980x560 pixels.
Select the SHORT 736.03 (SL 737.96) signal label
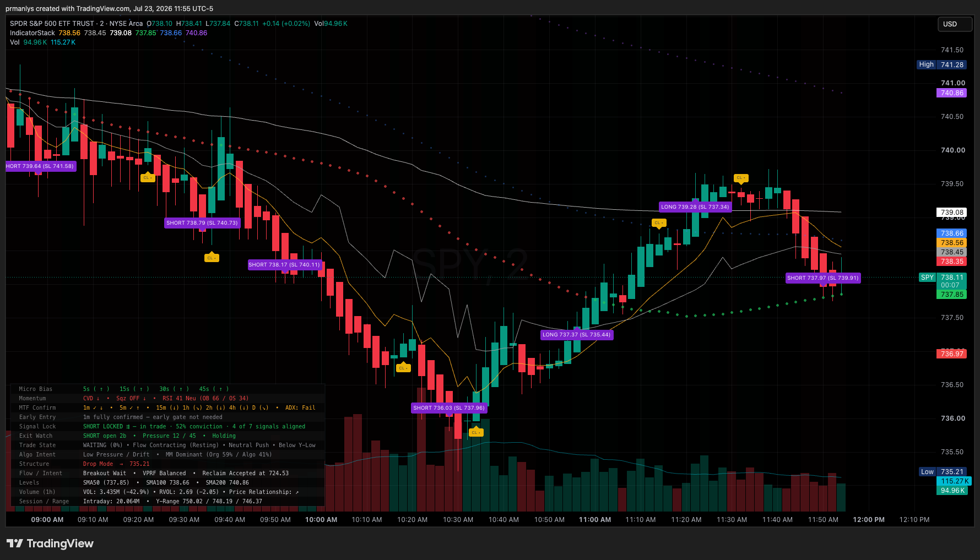click(x=449, y=408)
